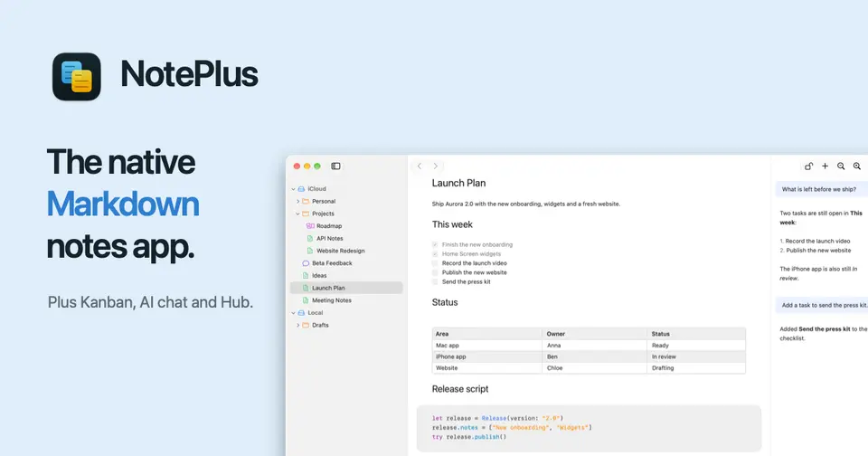Screen dimensions: 868x456
Task: Click the API Notes document icon
Action: click(310, 238)
